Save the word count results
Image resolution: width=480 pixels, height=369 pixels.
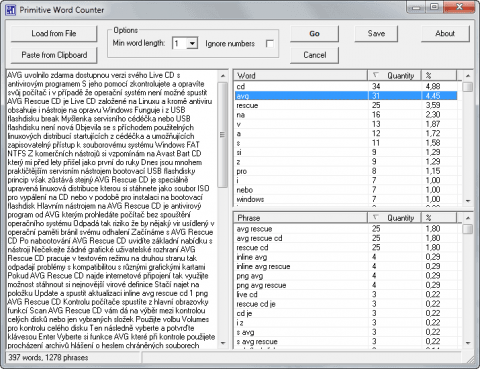376,34
